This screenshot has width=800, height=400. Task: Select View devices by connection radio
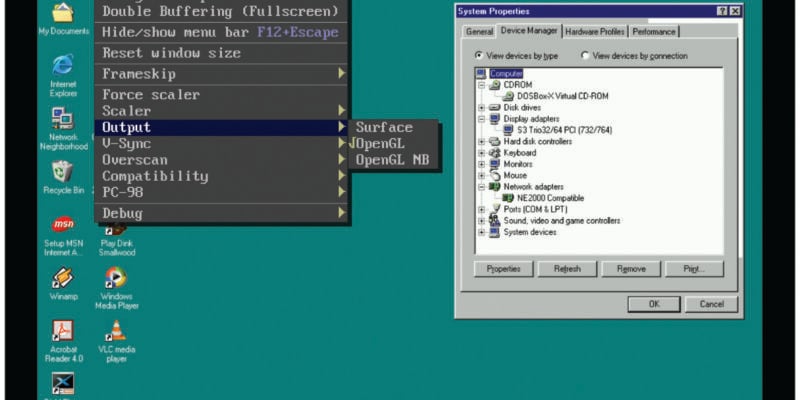point(585,55)
